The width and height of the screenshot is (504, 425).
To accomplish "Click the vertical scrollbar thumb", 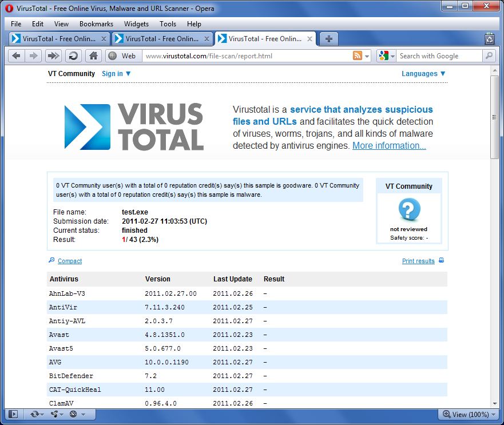I will 494,117.
